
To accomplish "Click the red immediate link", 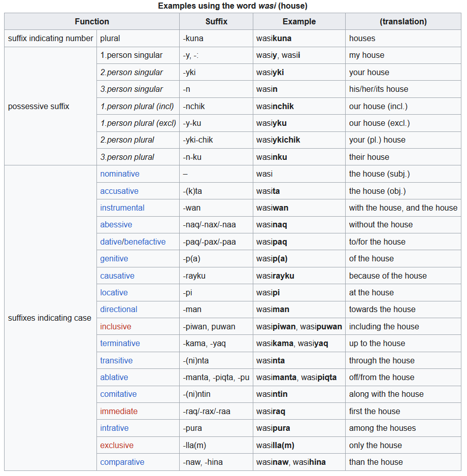I will coord(119,412).
